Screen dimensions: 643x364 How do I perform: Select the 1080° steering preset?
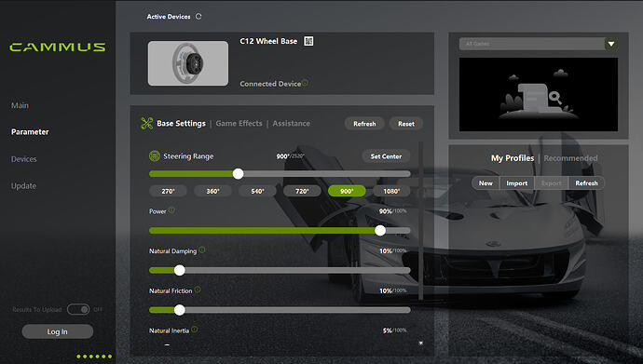tap(391, 191)
